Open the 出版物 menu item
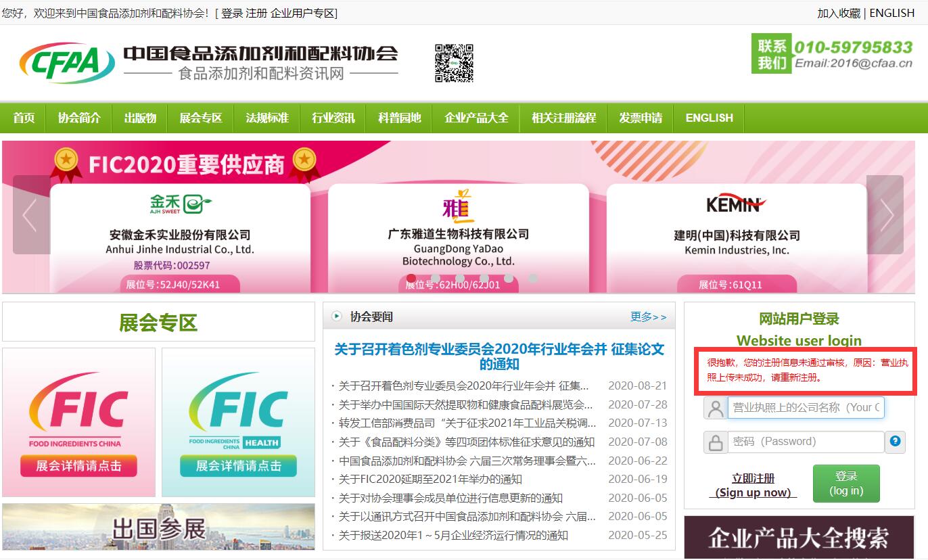Screen dimensions: 928x560 click(x=140, y=118)
